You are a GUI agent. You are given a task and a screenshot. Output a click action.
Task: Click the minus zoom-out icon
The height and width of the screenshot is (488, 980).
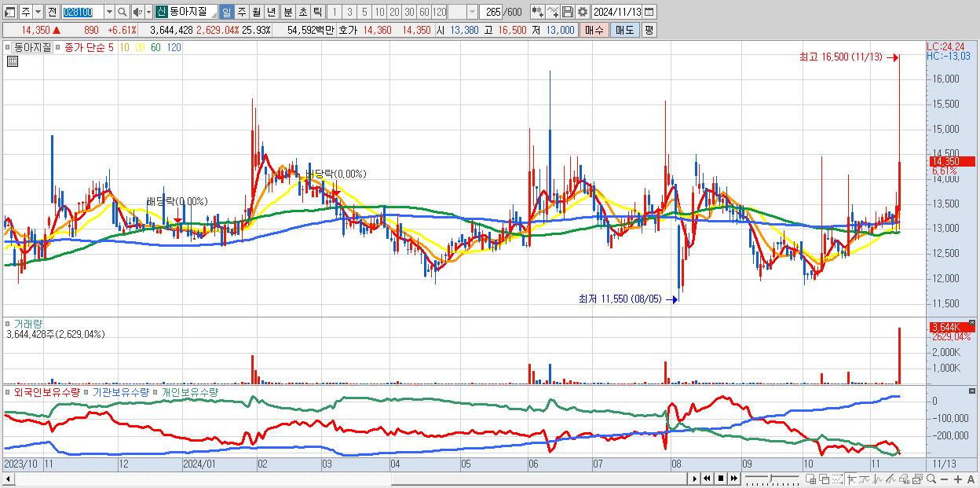coord(944,479)
